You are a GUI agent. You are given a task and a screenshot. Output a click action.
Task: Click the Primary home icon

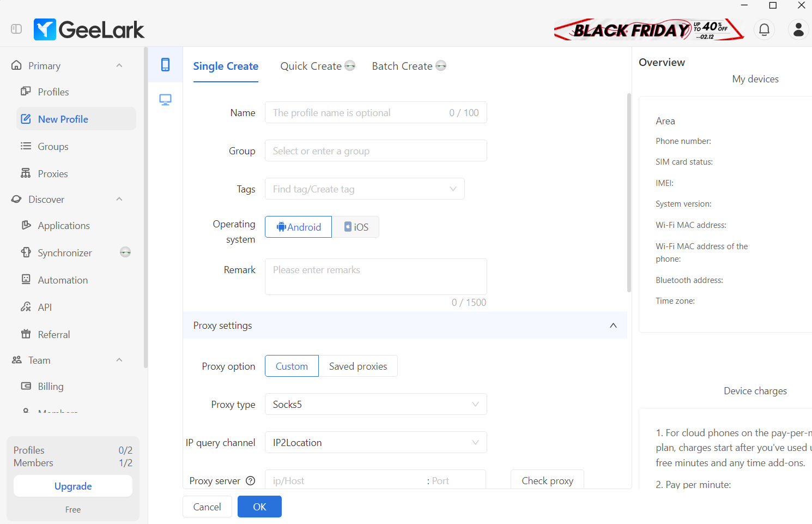coord(17,65)
